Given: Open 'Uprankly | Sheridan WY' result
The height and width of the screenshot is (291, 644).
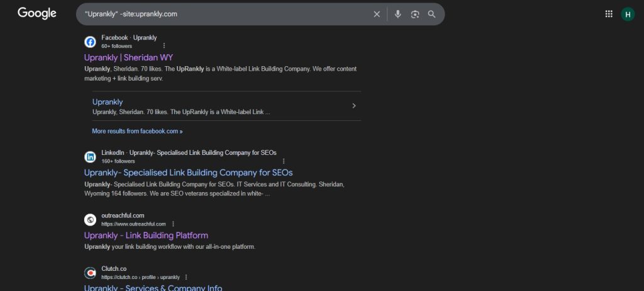Looking at the screenshot, I should tap(128, 57).
